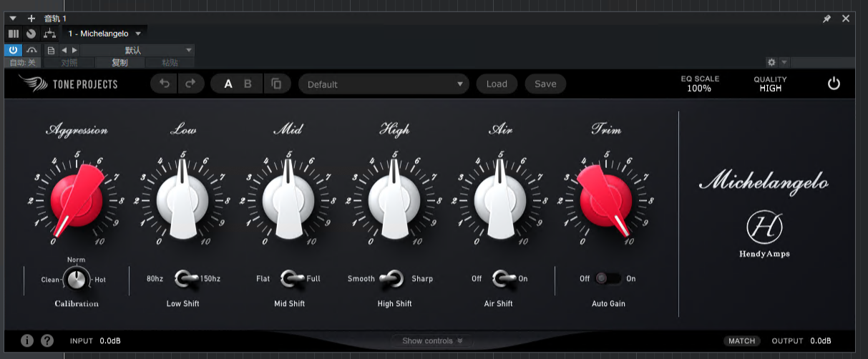
Task: Redo change in Michelangelo
Action: tap(190, 84)
